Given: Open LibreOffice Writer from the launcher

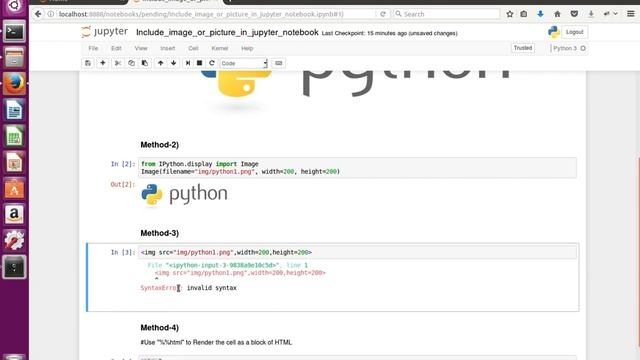Looking at the screenshot, I should tap(14, 110).
